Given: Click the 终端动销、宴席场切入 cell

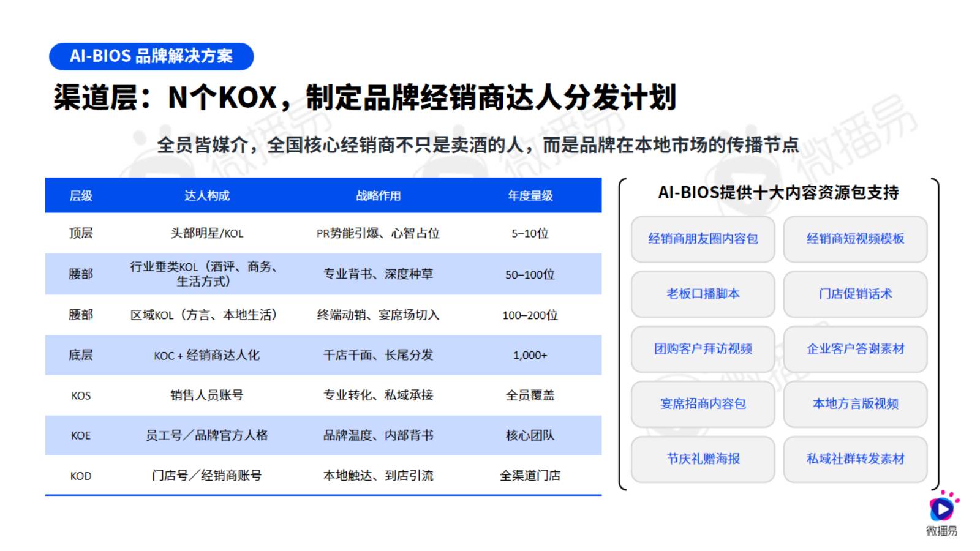Looking at the screenshot, I should tap(379, 315).
